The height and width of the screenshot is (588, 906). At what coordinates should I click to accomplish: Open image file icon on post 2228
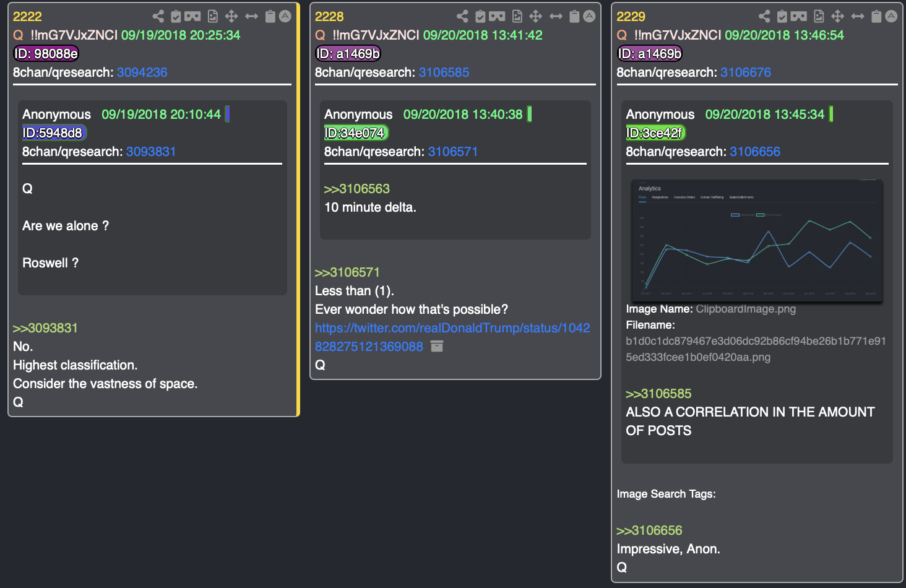click(x=517, y=16)
